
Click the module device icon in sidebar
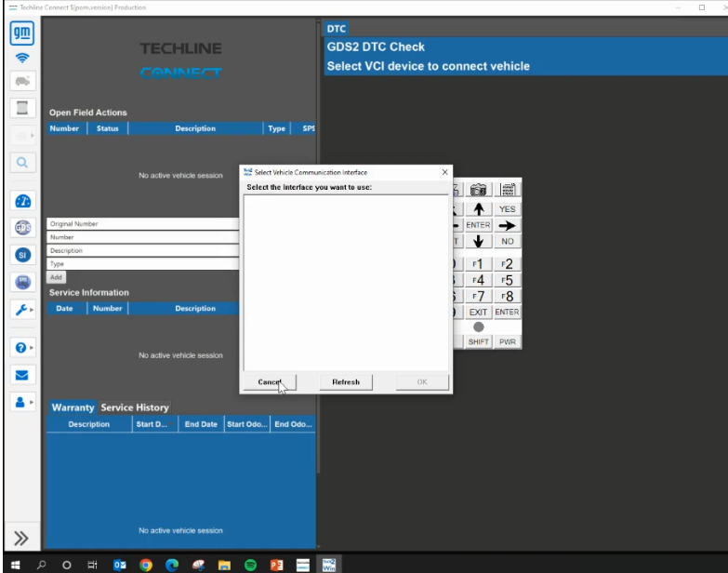pos(22,108)
